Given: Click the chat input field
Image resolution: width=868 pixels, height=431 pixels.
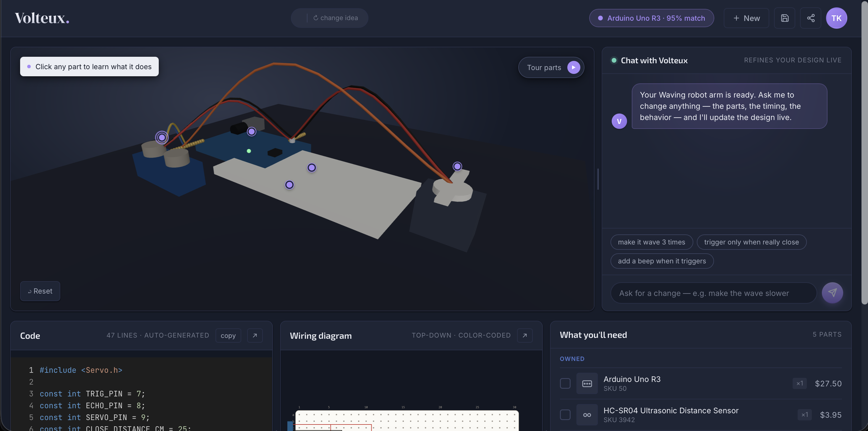Looking at the screenshot, I should point(713,293).
